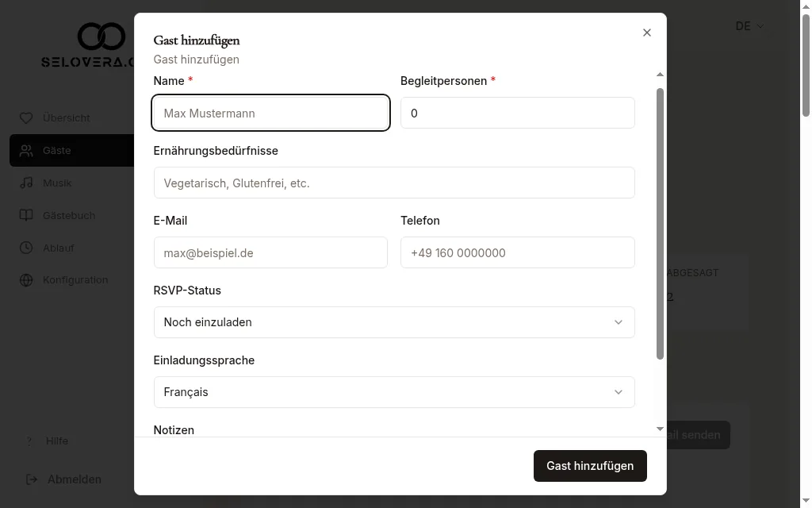Viewport: 812px width, 508px height.
Task: Click the Ablauf clock icon in sidebar
Action: click(26, 248)
